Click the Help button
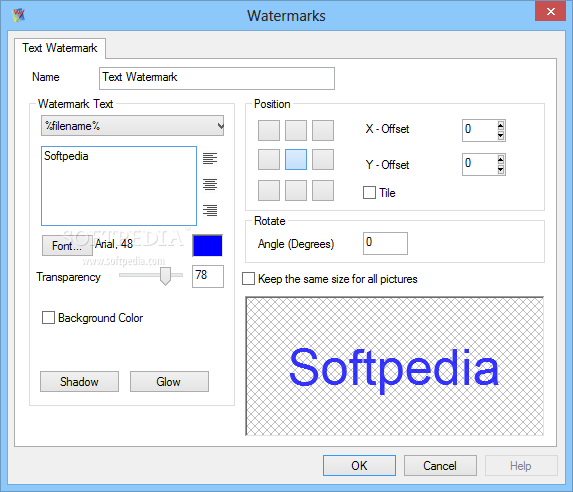The height and width of the screenshot is (492, 573). pyautogui.click(x=521, y=465)
